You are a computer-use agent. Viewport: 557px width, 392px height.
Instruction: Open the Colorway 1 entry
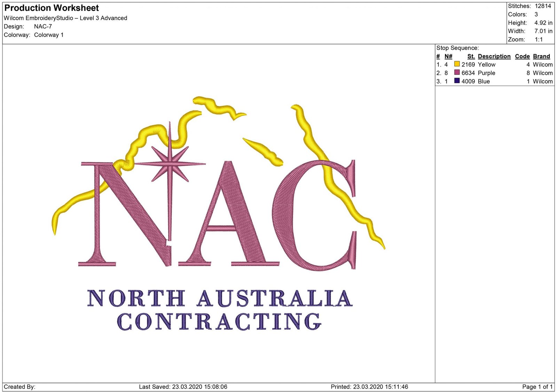[48, 35]
